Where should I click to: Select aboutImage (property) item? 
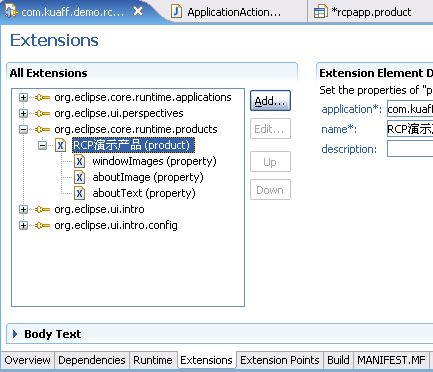(148, 177)
